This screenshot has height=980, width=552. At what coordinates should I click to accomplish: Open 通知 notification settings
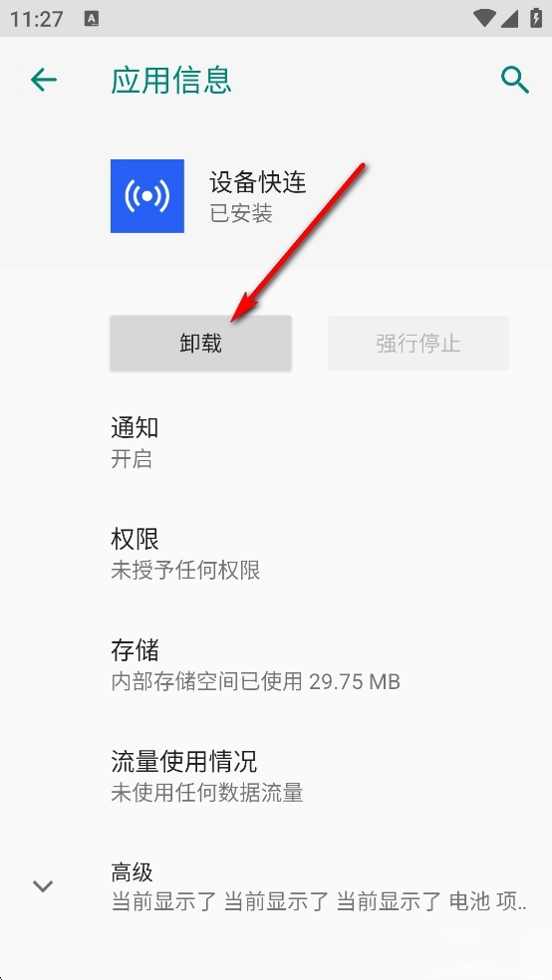276,443
